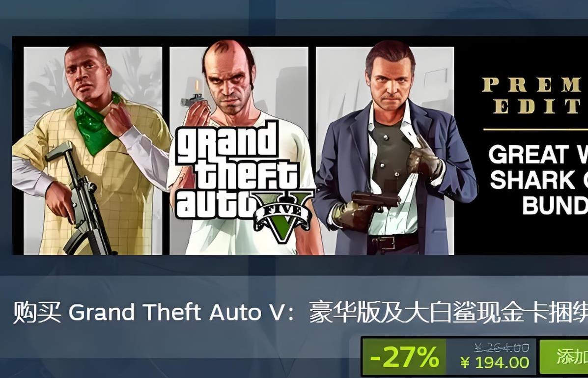Click the gold divider under Premium Edition
The height and width of the screenshot is (378, 588).
click(535, 129)
